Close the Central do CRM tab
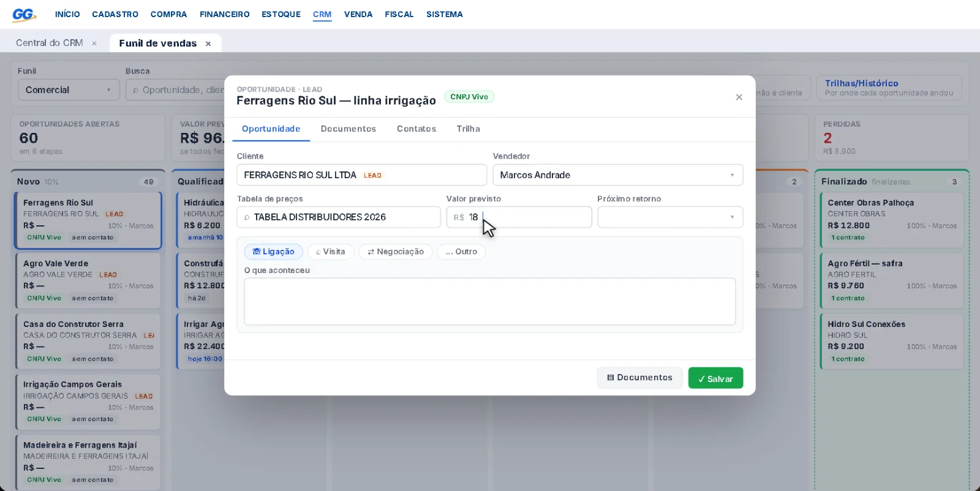The height and width of the screenshot is (491, 980). click(x=94, y=43)
